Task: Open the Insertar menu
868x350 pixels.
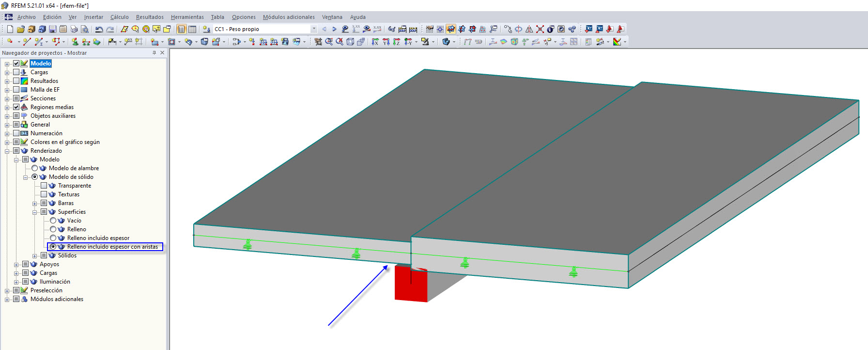Action: coord(93,17)
